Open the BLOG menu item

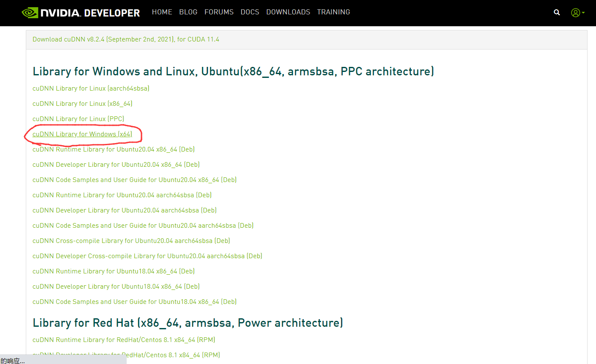188,12
